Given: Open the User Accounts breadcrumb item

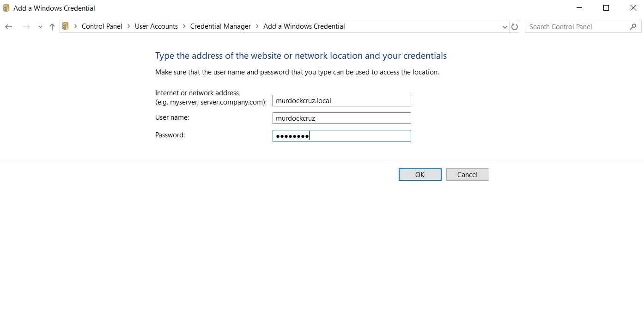Looking at the screenshot, I should (x=156, y=26).
